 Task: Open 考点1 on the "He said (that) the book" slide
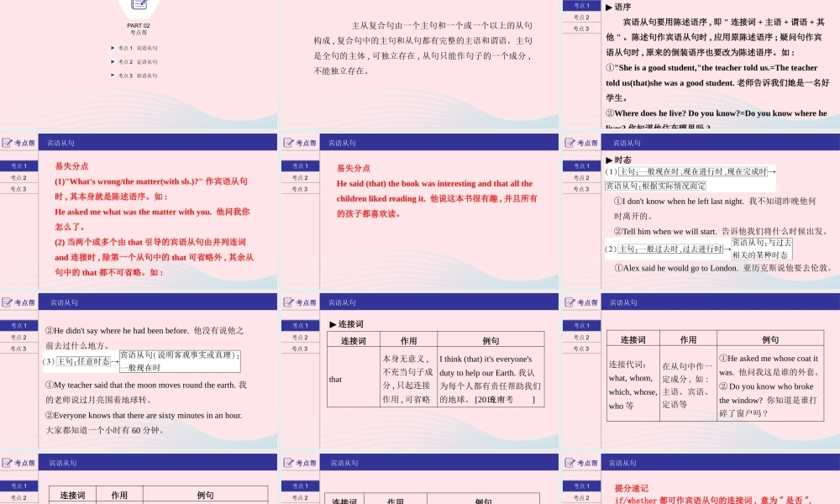[x=300, y=165]
